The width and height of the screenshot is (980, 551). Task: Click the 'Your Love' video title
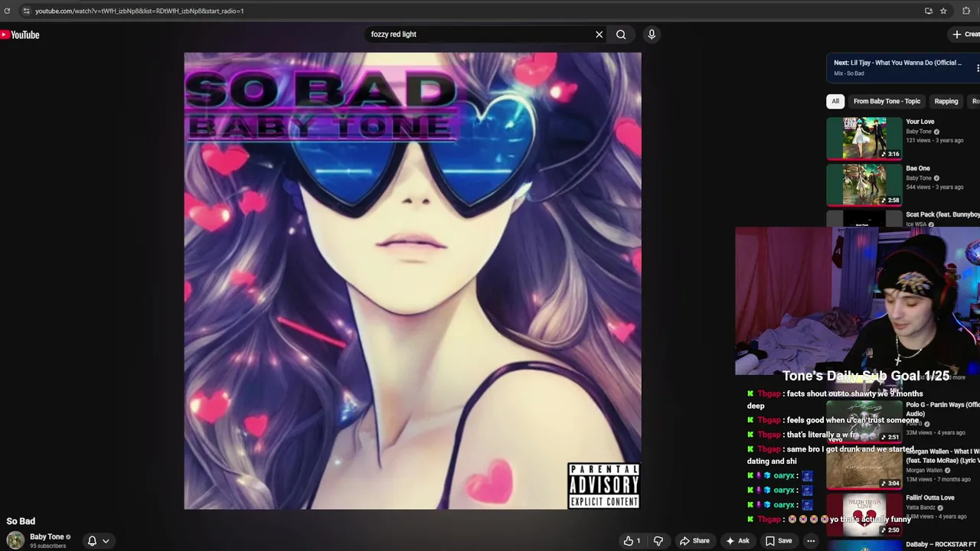(x=920, y=122)
